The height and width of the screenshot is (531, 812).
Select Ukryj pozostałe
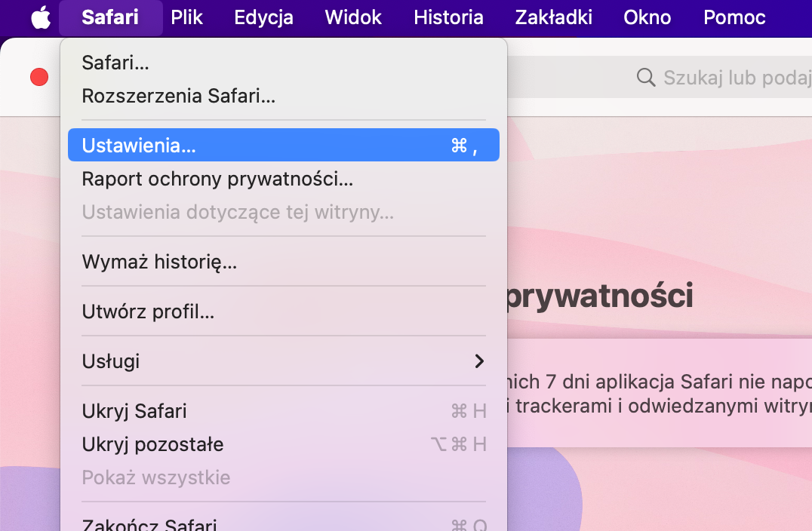284,444
